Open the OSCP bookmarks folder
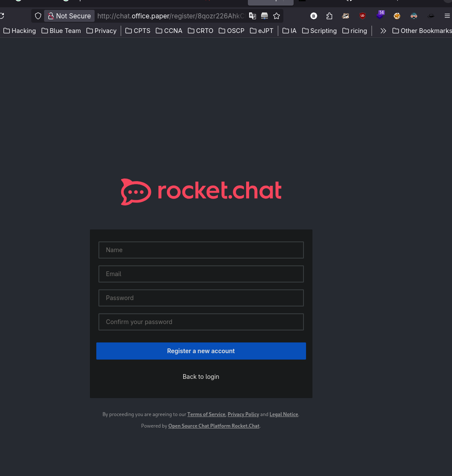The image size is (452, 476). pos(231,31)
